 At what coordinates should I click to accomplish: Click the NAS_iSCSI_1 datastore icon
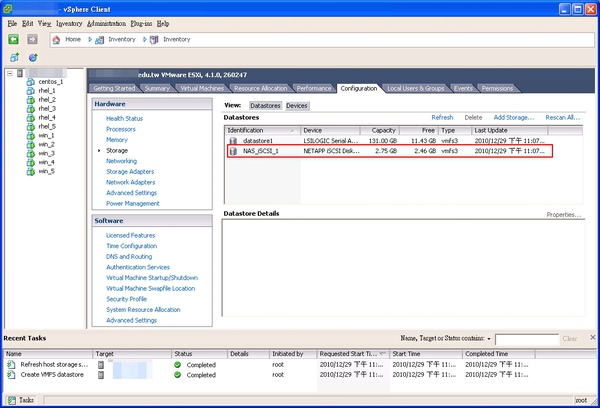(x=233, y=151)
